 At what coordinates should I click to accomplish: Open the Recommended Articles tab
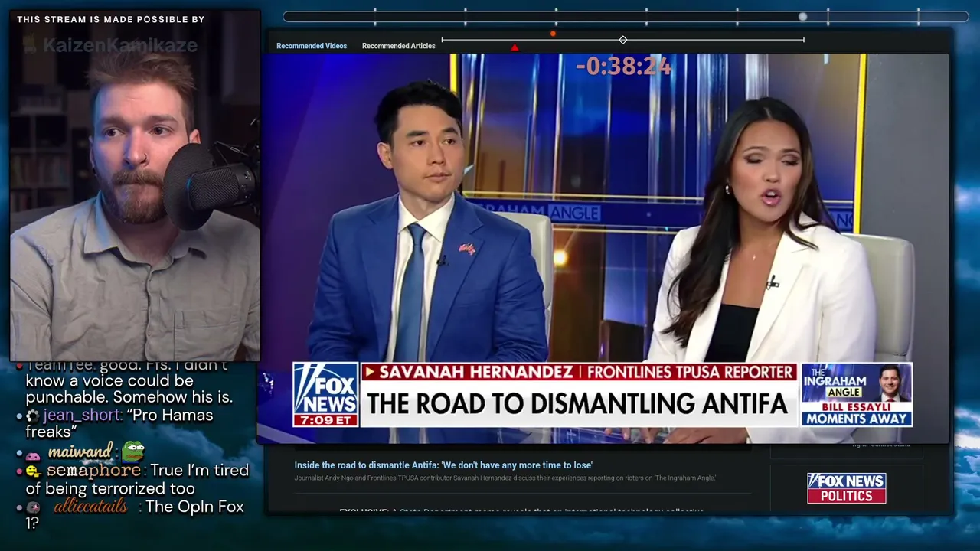(x=398, y=46)
